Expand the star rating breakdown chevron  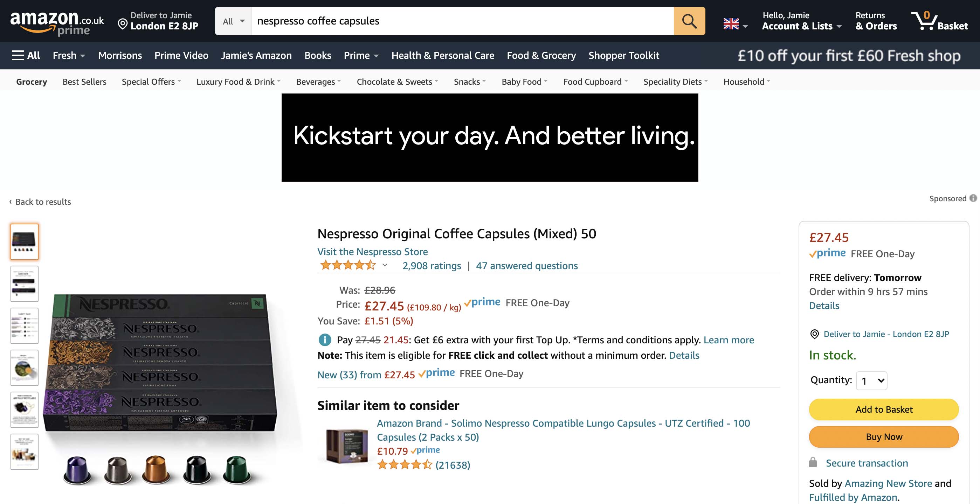tap(385, 265)
